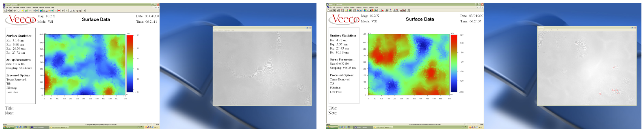Click yellow star icon in left Vision toolbar
The width and height of the screenshot is (644, 132).
(22, 10)
